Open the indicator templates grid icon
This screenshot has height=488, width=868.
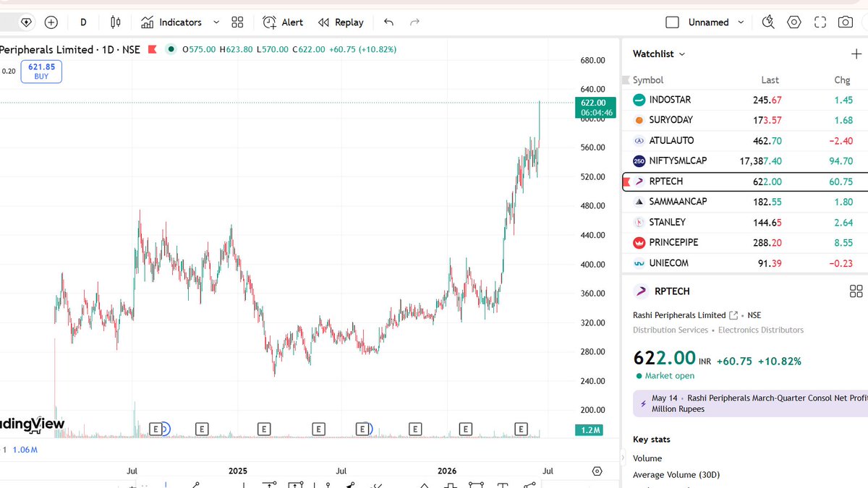coord(237,22)
